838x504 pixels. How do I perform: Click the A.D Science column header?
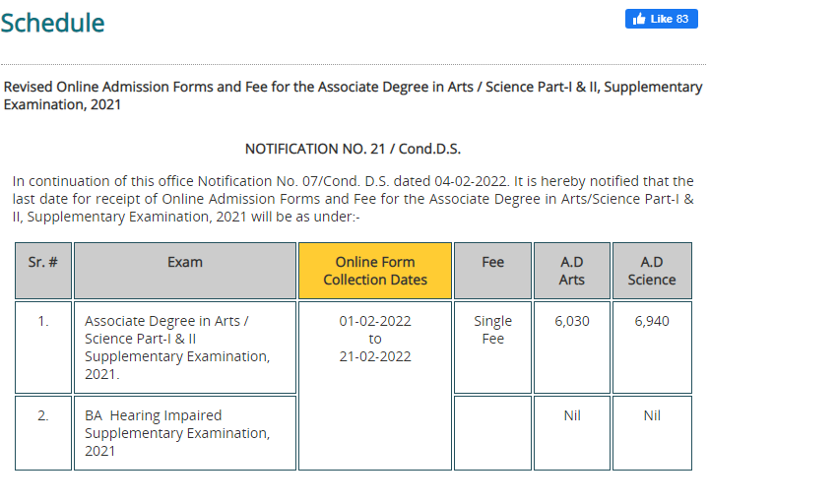coord(652,271)
